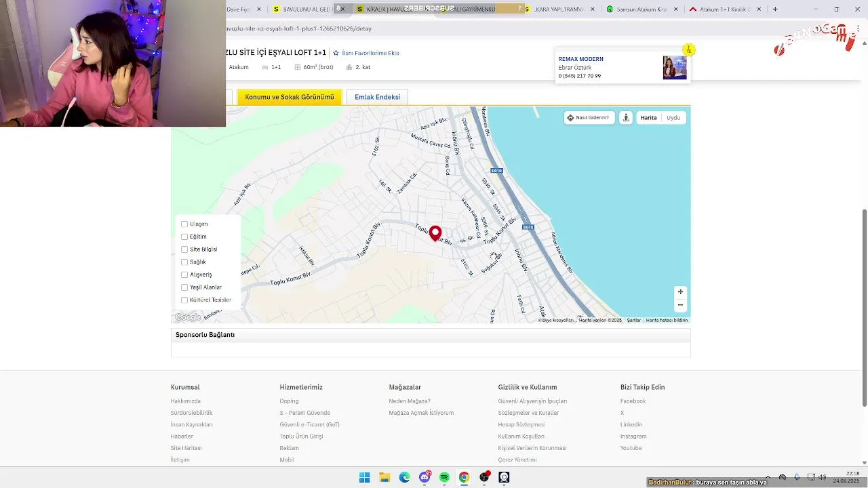The width and height of the screenshot is (868, 488).
Task: Click the Nasıl Giderim? directions button
Action: click(x=589, y=117)
